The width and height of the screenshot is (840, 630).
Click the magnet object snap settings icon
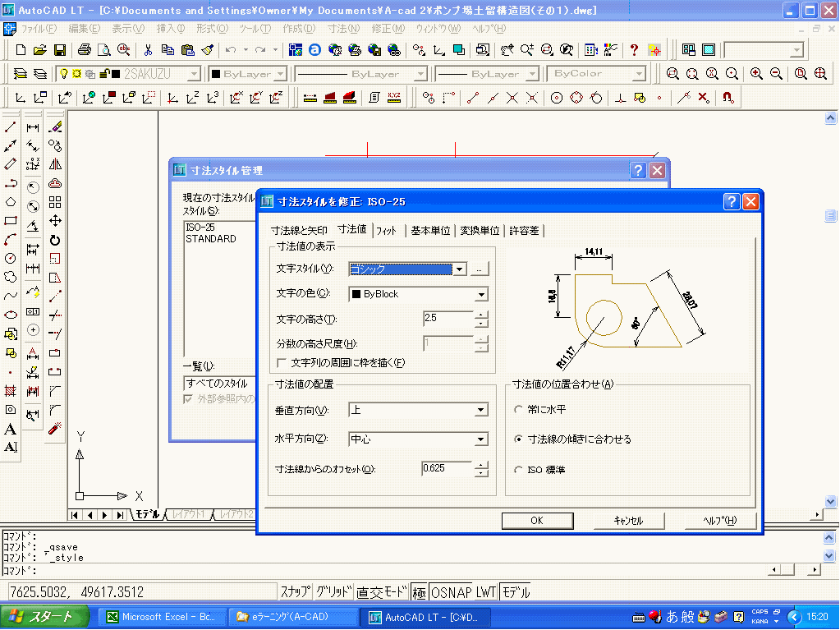coord(728,98)
